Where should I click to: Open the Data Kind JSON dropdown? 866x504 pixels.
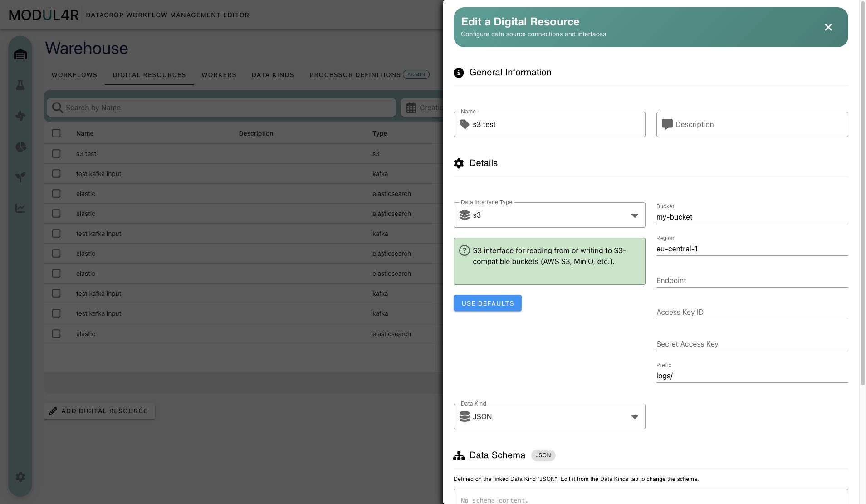point(549,416)
